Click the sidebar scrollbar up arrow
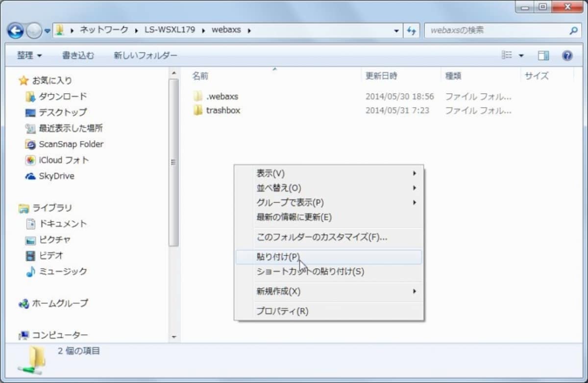 173,73
